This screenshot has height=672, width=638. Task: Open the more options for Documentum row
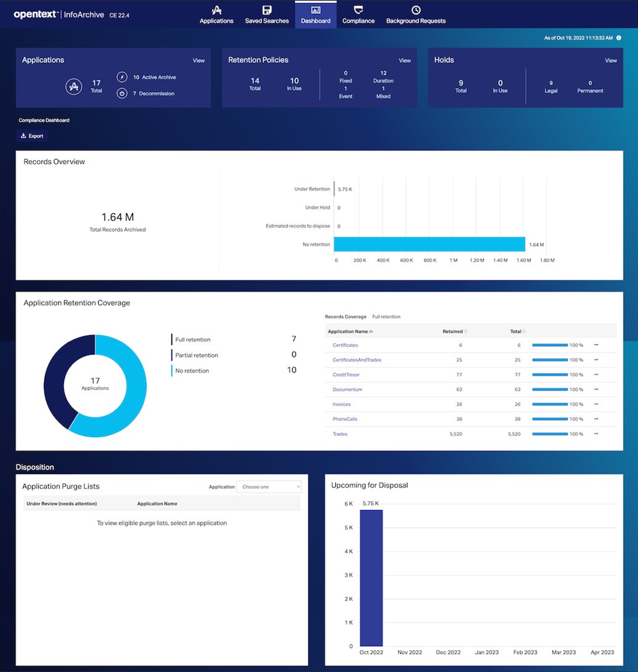(596, 390)
